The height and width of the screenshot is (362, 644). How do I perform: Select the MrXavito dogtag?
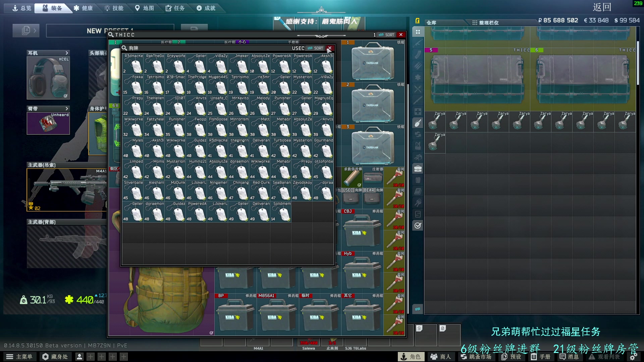(238, 106)
